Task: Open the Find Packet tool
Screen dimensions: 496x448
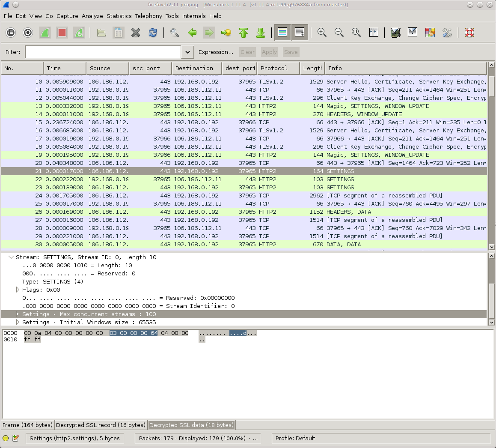Action: pos(175,32)
